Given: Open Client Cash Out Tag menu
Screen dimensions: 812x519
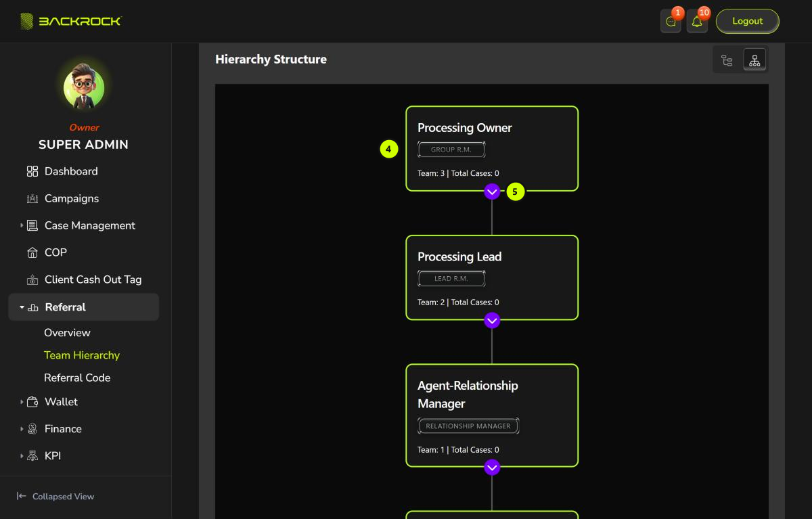Looking at the screenshot, I should (x=93, y=279).
